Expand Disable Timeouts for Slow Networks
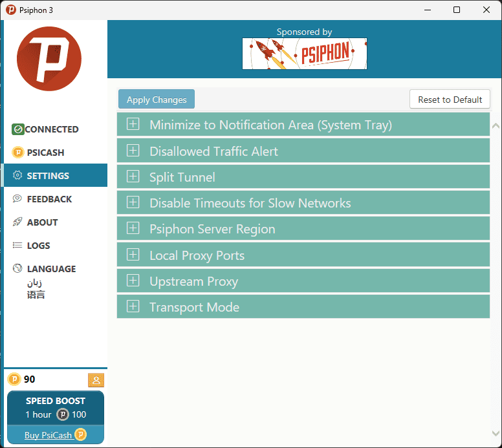The width and height of the screenshot is (502, 448). coord(303,202)
